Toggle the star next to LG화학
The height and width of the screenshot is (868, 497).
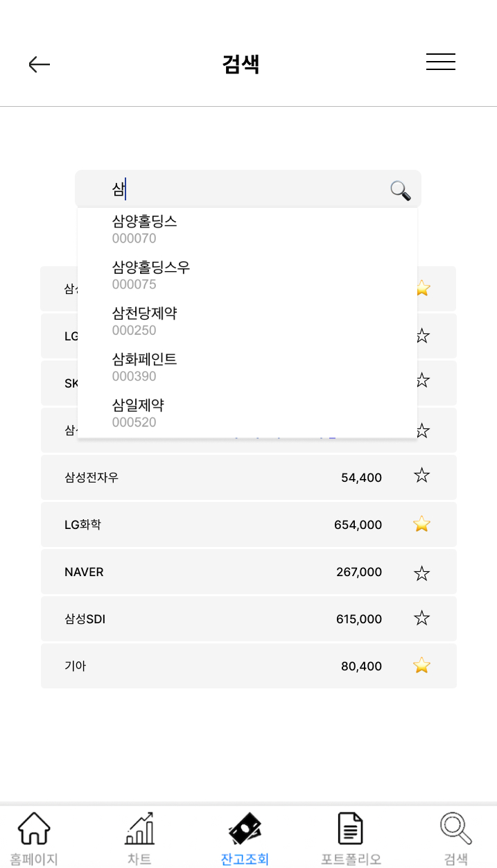(x=421, y=524)
